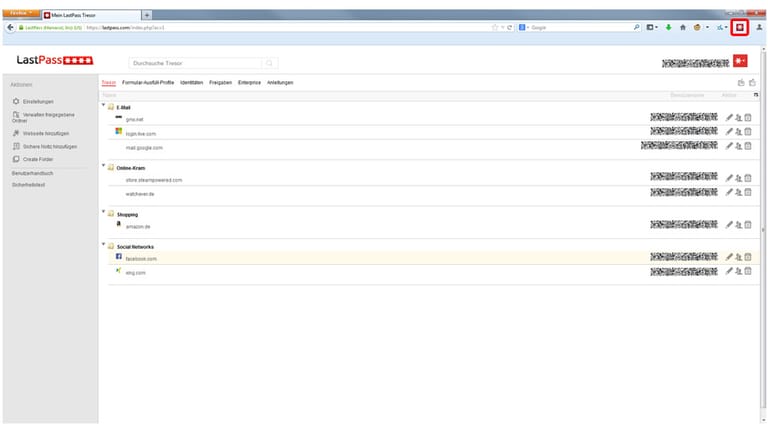This screenshot has width=768, height=432.
Task: Bookmark this page with the star icon
Action: (495, 27)
